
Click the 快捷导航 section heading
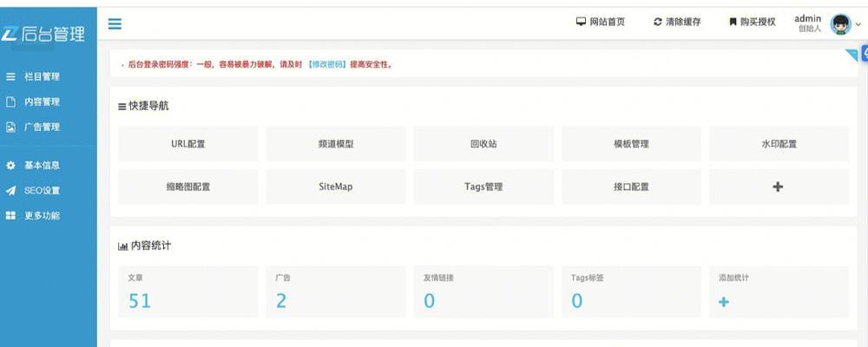(x=149, y=106)
